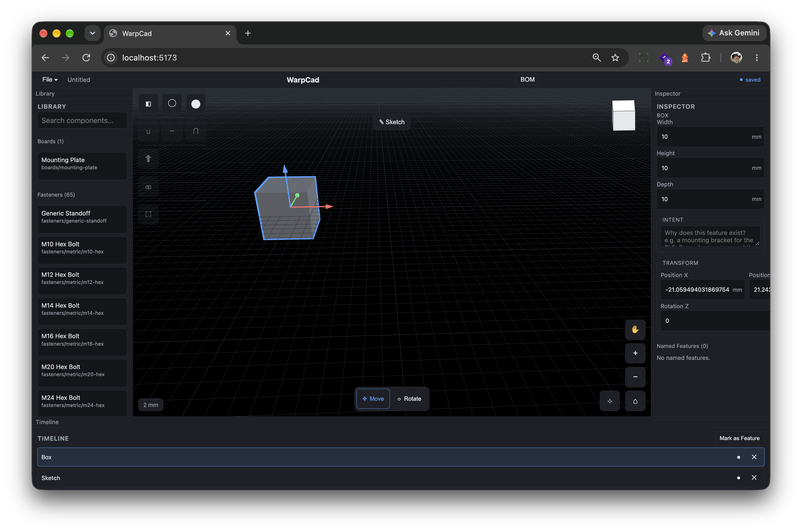Screen dimensions: 802x532
Task: Select the hollow circle cylinder tool
Action: pyautogui.click(x=172, y=104)
